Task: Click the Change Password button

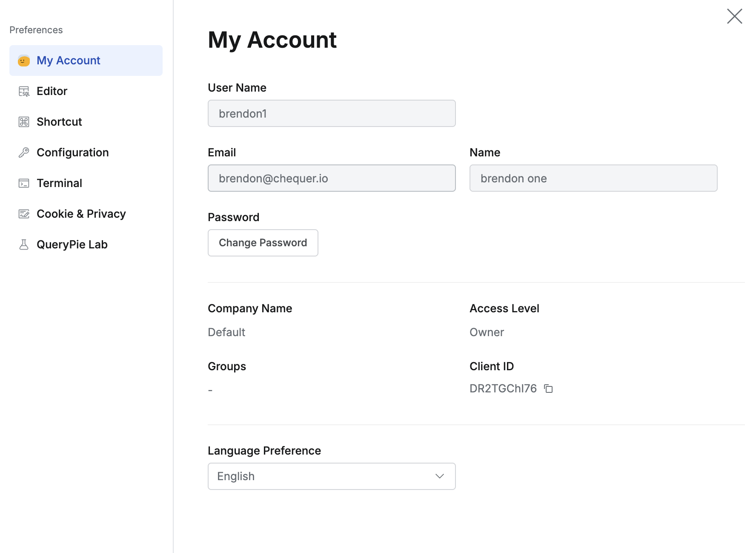Action: (x=263, y=242)
